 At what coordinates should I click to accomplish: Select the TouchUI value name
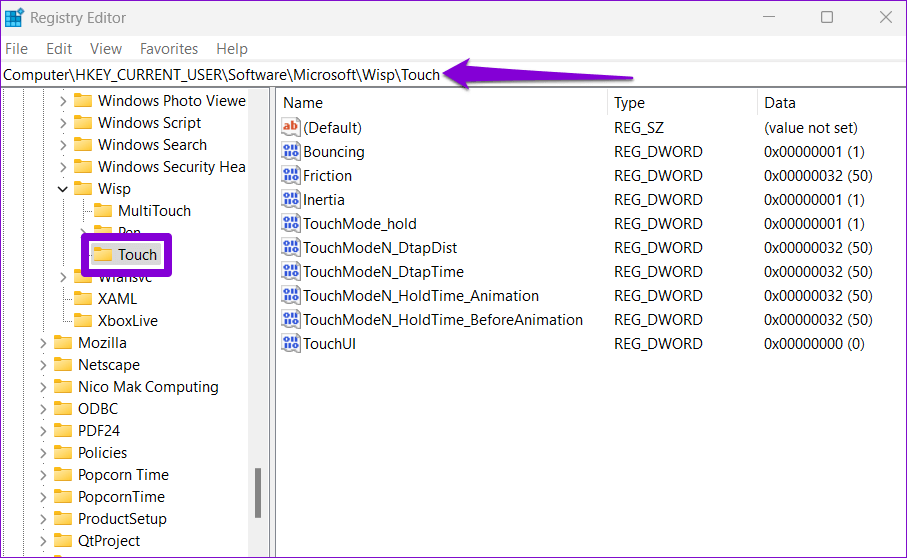[x=329, y=343]
